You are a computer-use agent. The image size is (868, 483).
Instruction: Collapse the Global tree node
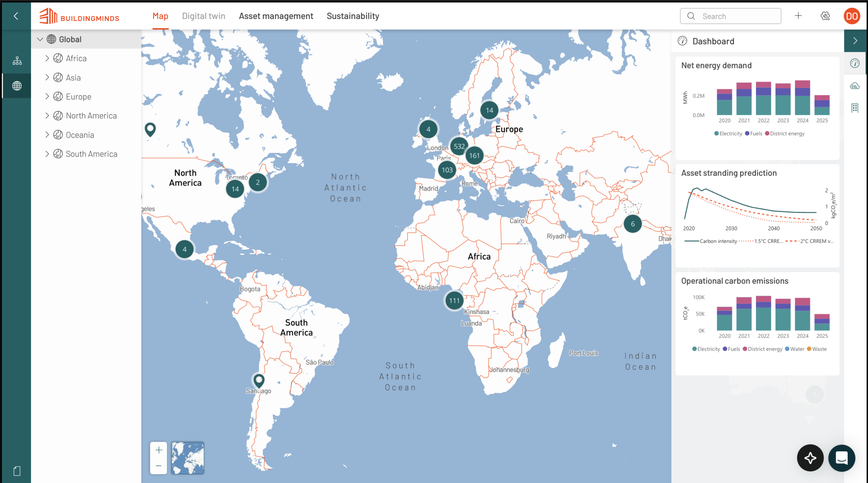tap(40, 39)
